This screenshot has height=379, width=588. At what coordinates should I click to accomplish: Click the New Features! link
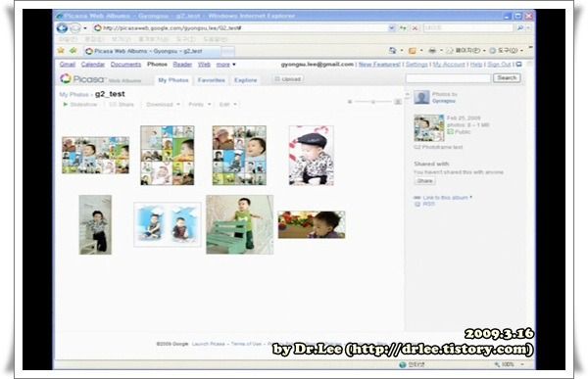[379, 65]
